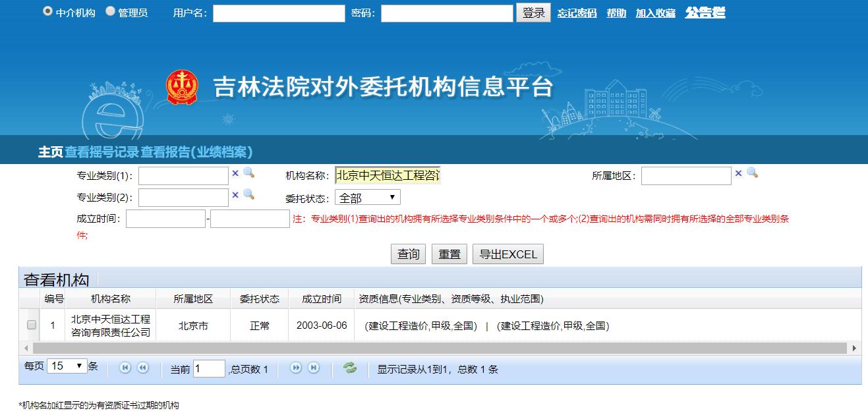Click the search magnifier beside 专业类别(1)
Image resolution: width=868 pixels, height=419 pixels.
[248, 173]
